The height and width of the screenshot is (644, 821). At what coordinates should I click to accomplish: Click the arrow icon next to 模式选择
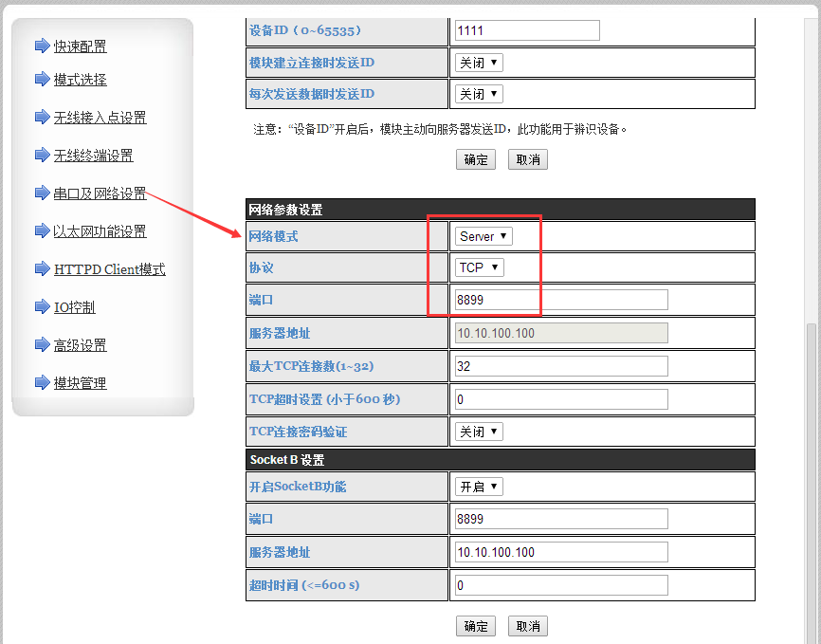point(41,80)
